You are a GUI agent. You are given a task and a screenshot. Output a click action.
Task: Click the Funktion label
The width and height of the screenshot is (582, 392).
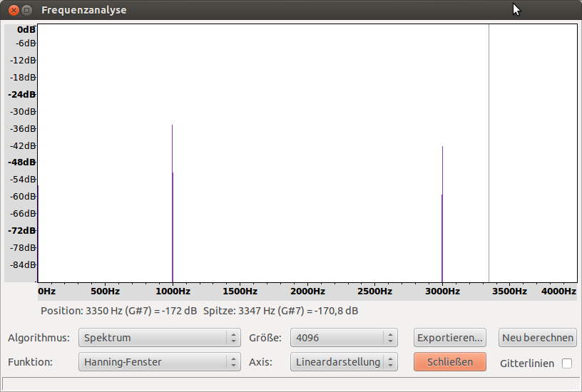31,362
